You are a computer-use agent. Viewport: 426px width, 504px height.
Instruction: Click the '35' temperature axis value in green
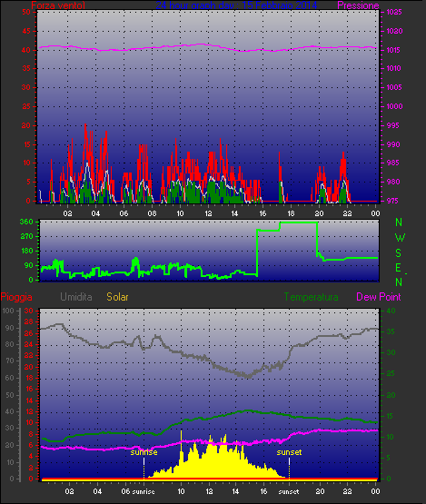[391, 331]
